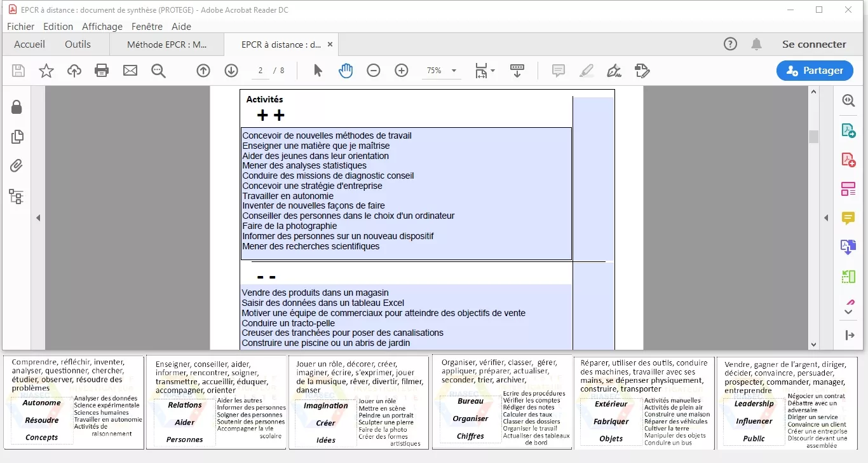The image size is (868, 463).
Task: Close the EPCR à distance tab
Action: (x=330, y=45)
